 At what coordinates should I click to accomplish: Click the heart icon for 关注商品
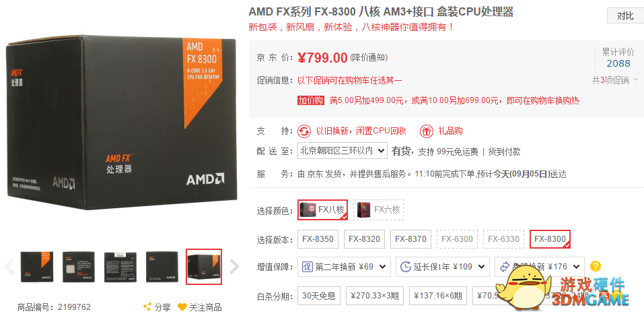(x=182, y=307)
